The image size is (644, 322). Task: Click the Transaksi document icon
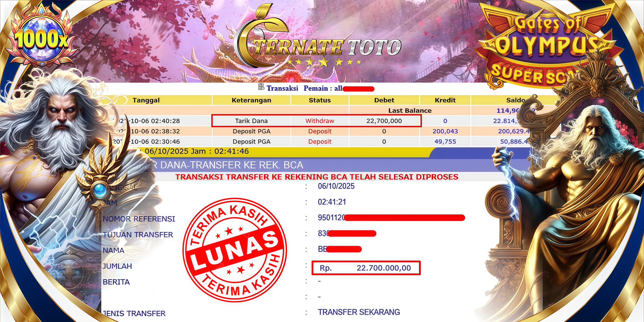pyautogui.click(x=261, y=87)
